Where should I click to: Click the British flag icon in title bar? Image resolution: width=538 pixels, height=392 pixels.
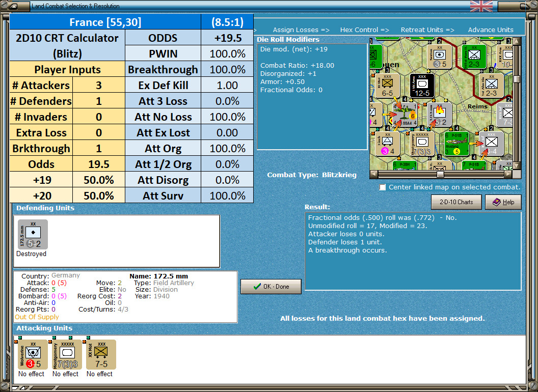(481, 6)
